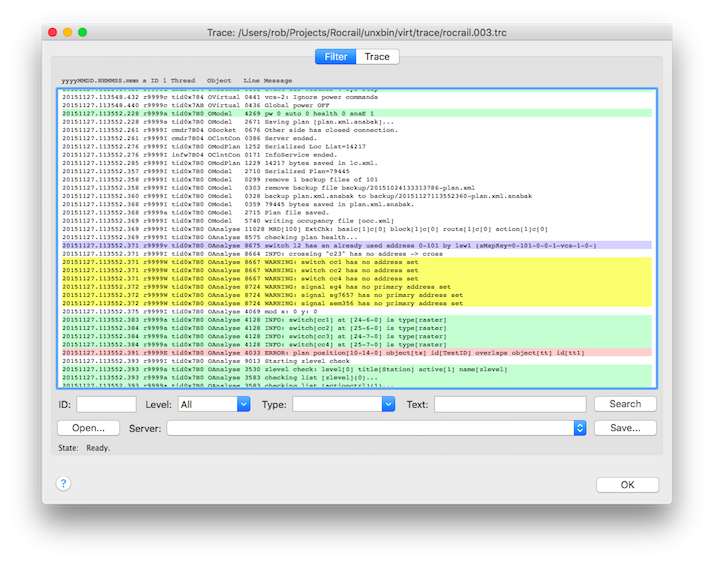The image size is (714, 564).
Task: Select the 'Plan file saved.' log line
Action: (355, 212)
